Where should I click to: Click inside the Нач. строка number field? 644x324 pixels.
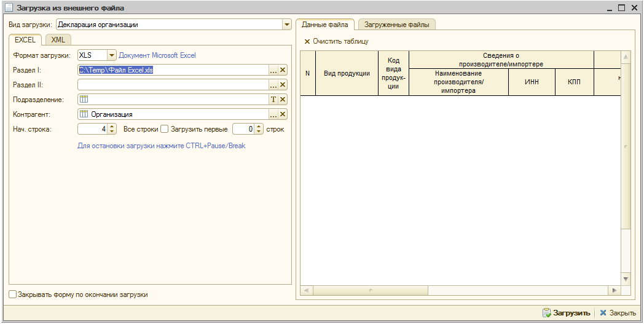coord(92,129)
